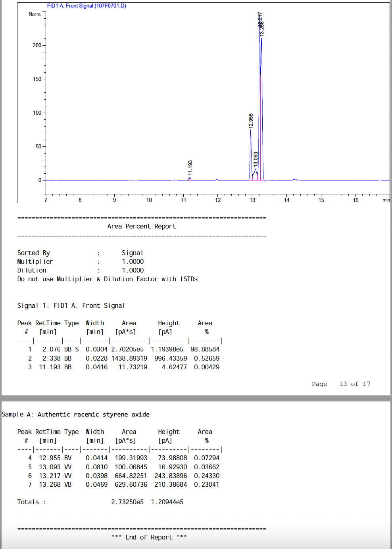
Task: Click the Signal 1 FID1 A header
Action: (x=71, y=305)
